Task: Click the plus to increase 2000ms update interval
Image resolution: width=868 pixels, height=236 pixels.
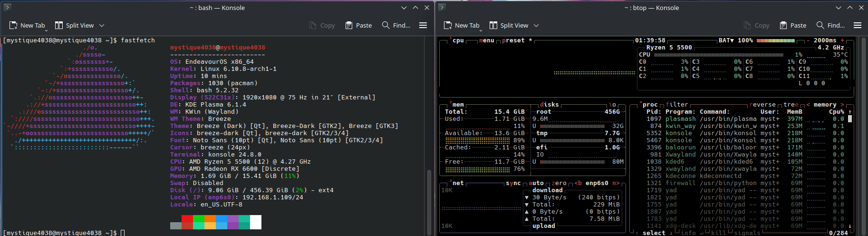Action: point(842,40)
